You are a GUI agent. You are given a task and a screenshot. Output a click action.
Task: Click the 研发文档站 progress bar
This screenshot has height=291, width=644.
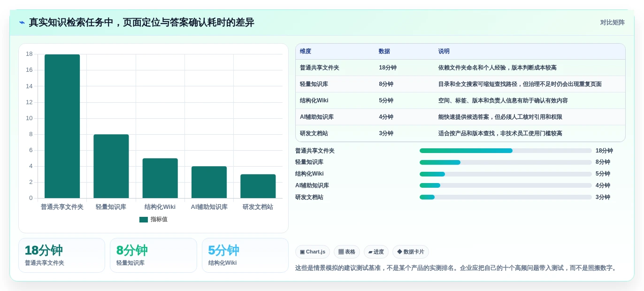click(506, 197)
